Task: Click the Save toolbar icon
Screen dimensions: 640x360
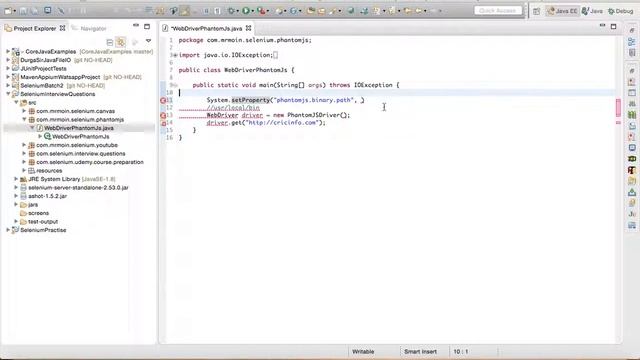Action: pos(23,11)
